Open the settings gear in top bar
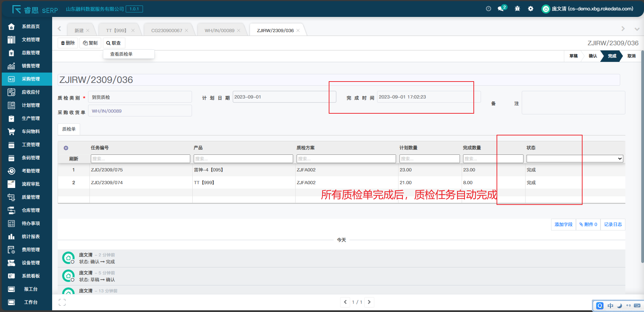Image resolution: width=644 pixels, height=312 pixels. click(x=530, y=9)
